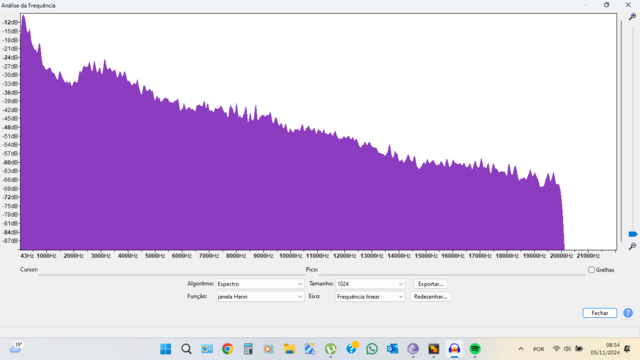
Task: Click the Pico readout field
Action: click(x=452, y=270)
